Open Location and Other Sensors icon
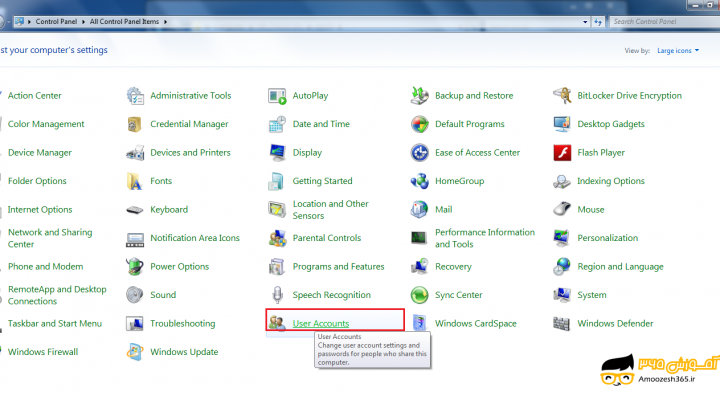 [277, 209]
